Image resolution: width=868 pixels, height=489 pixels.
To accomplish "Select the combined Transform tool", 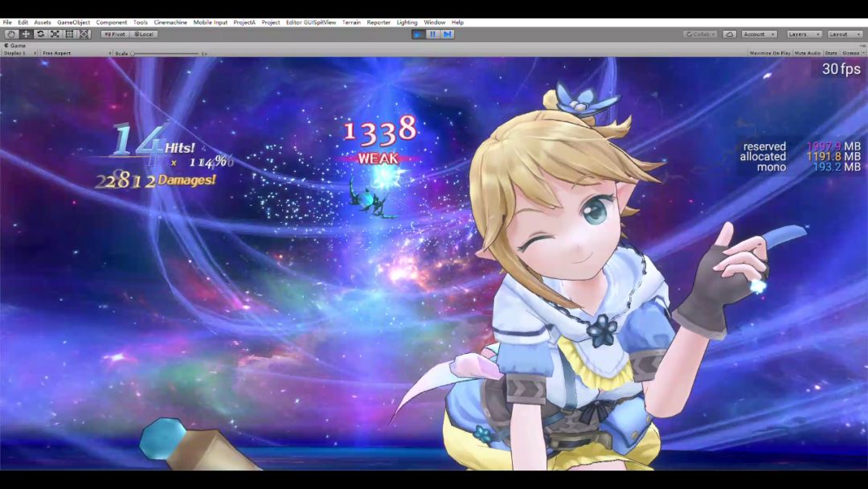I will pos(84,35).
